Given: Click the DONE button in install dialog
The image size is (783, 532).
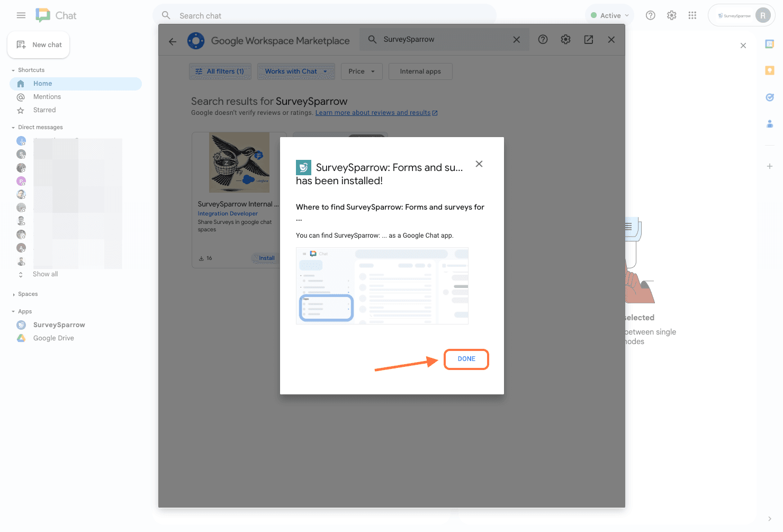Looking at the screenshot, I should [x=466, y=359].
